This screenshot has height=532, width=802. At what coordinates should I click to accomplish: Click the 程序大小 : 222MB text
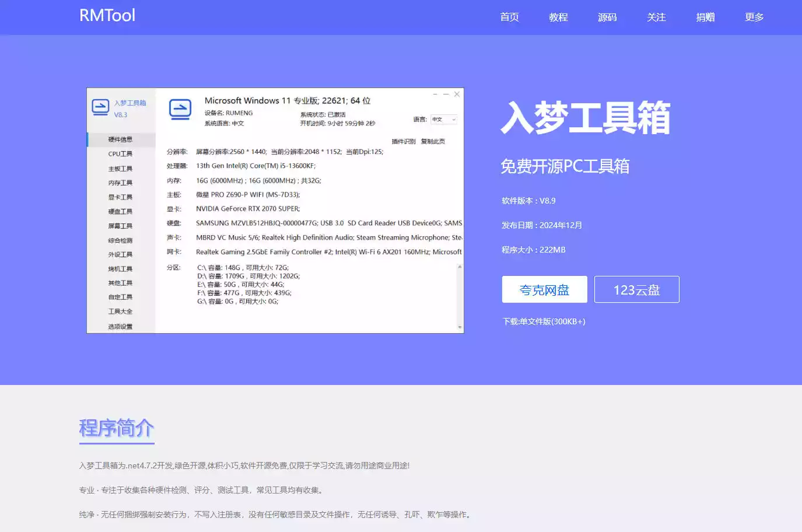tap(534, 250)
